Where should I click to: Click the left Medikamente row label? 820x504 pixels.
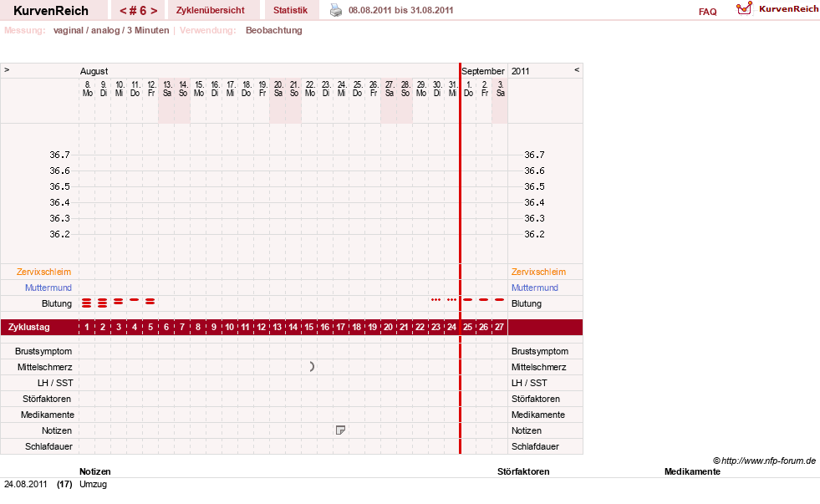point(48,415)
